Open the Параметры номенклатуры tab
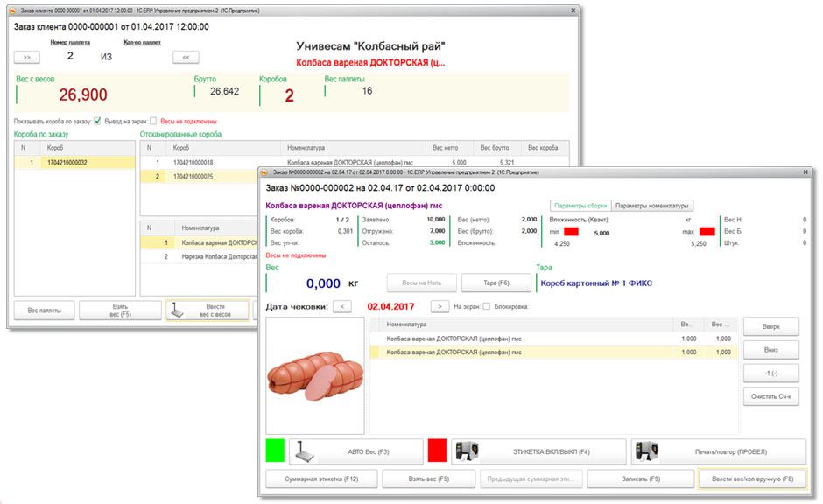Screen dimensions: 823x504 click(x=652, y=206)
